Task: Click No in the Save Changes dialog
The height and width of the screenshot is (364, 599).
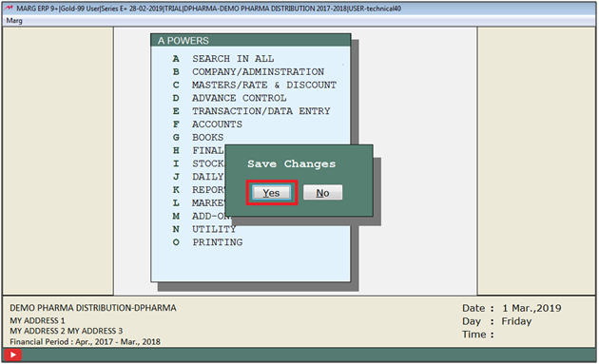Action: click(323, 193)
